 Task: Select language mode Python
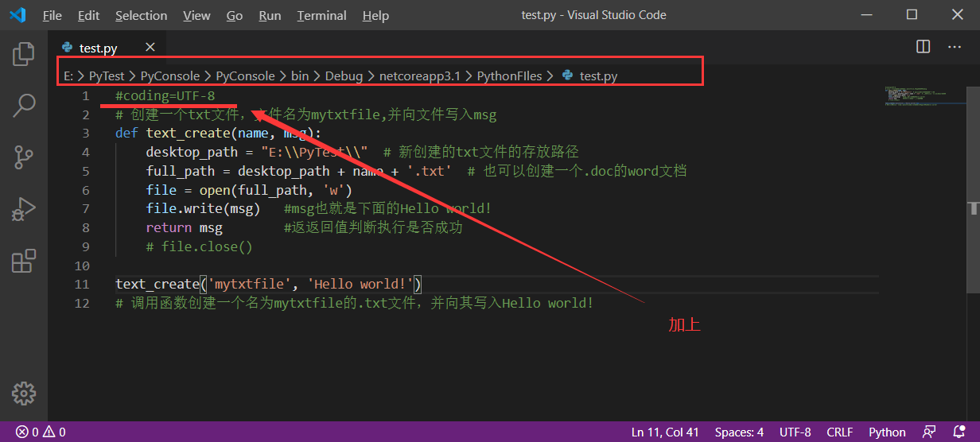point(887,432)
